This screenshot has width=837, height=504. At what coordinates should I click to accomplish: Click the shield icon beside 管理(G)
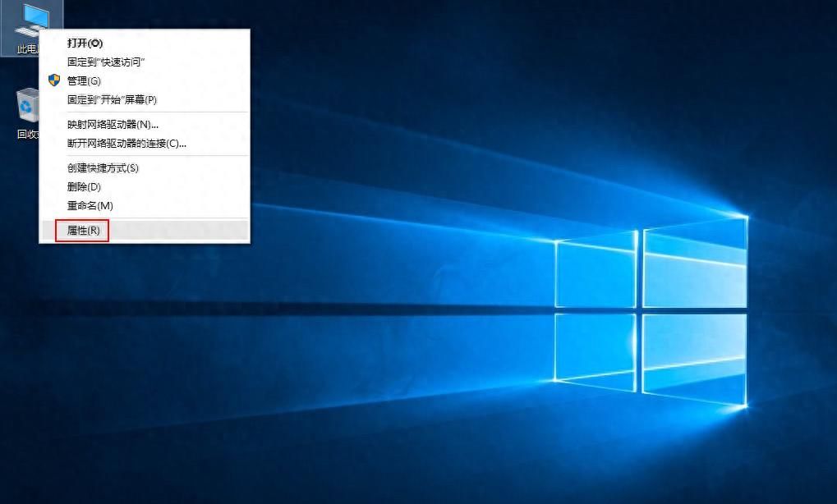54,80
